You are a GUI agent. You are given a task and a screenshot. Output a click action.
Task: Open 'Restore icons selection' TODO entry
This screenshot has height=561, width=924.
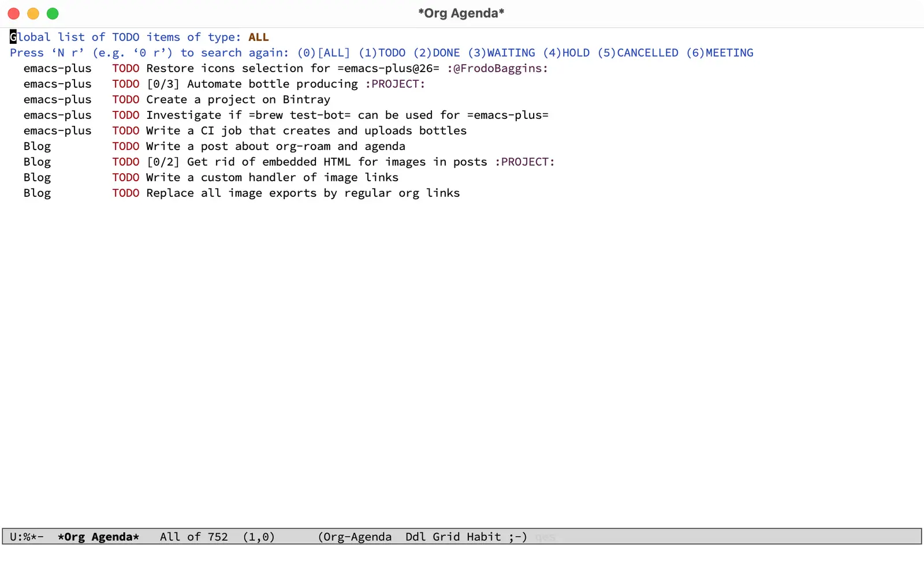(x=292, y=69)
